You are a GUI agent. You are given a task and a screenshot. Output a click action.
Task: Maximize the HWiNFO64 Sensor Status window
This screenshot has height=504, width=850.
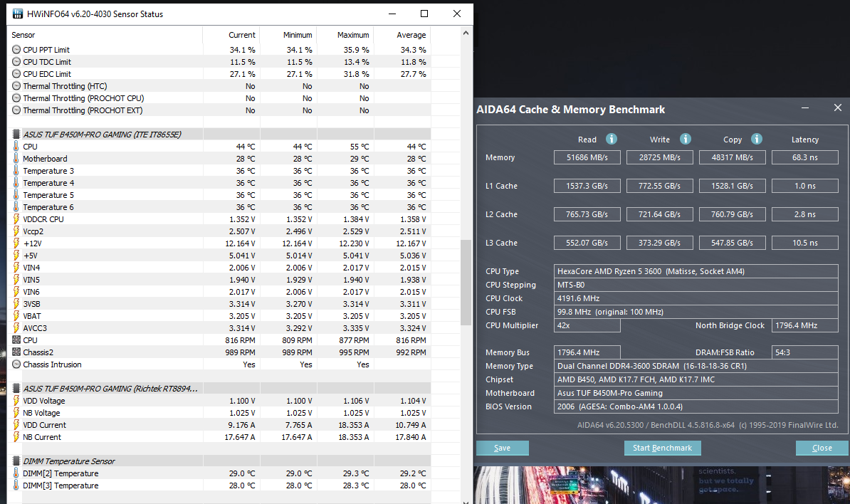pyautogui.click(x=424, y=14)
